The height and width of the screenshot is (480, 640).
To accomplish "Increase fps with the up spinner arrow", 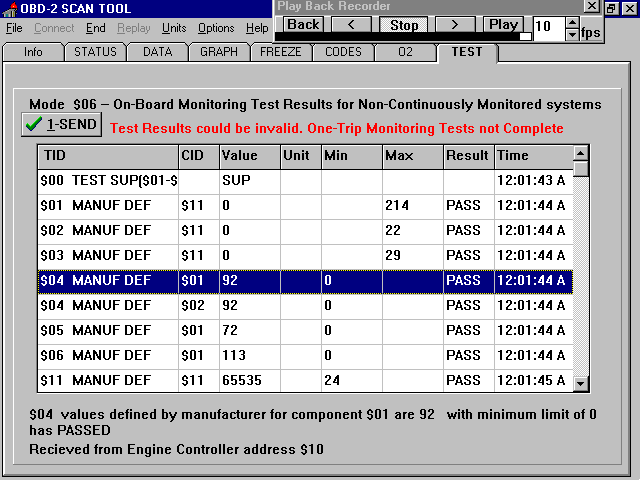I will click(573, 22).
